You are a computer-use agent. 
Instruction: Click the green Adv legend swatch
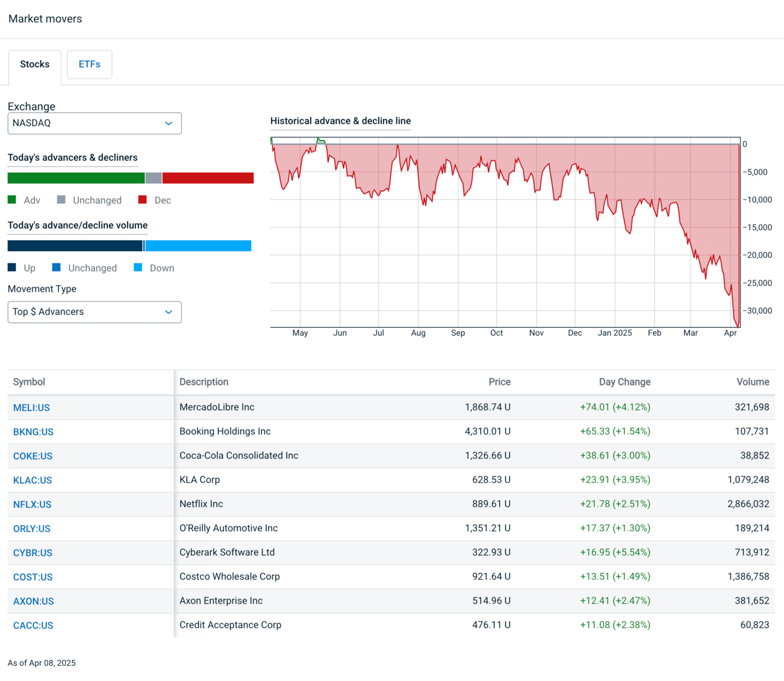pyautogui.click(x=12, y=200)
